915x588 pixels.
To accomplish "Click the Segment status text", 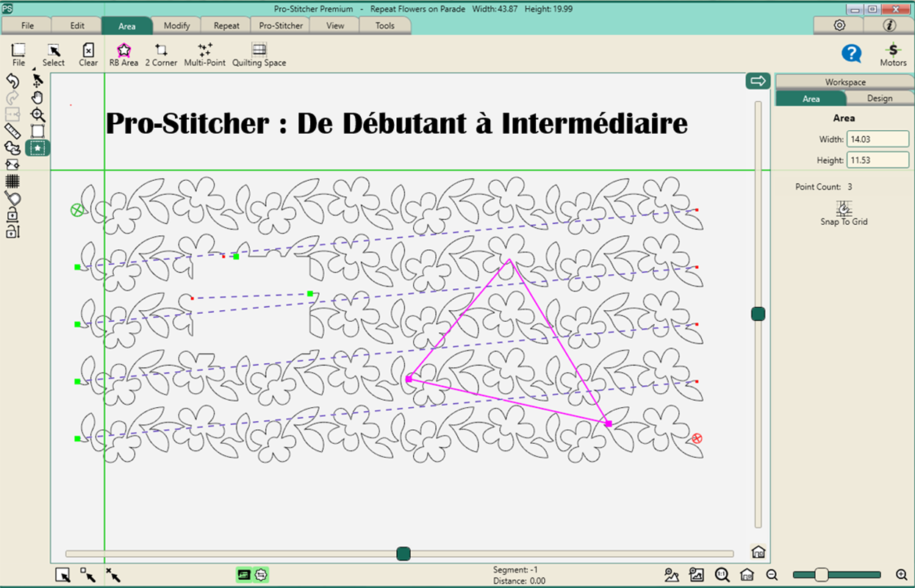I will pyautogui.click(x=515, y=570).
